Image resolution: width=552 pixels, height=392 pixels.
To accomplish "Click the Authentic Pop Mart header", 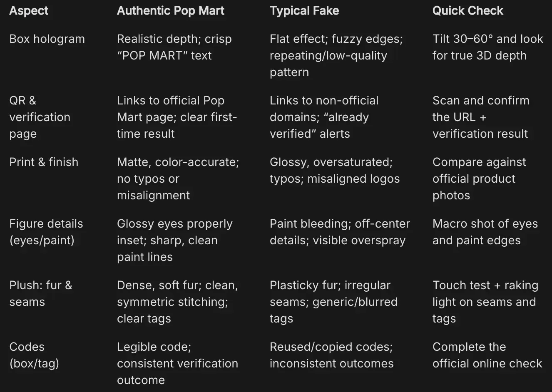I will [170, 11].
